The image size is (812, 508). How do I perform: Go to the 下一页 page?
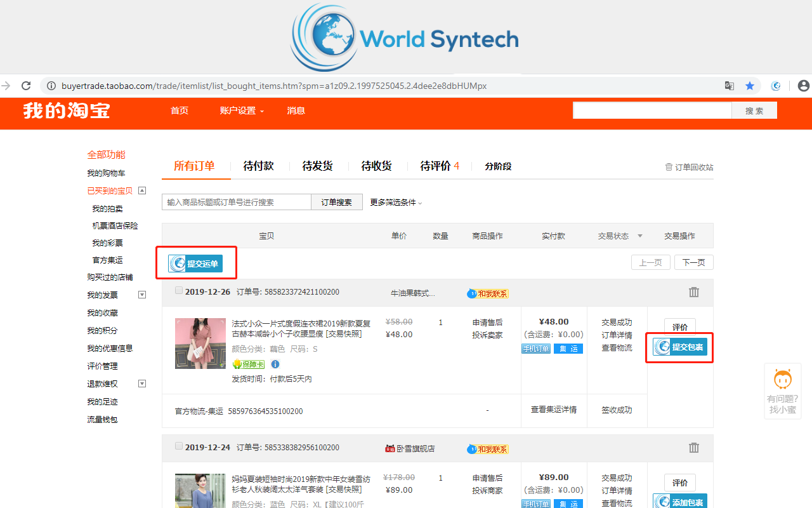694,262
